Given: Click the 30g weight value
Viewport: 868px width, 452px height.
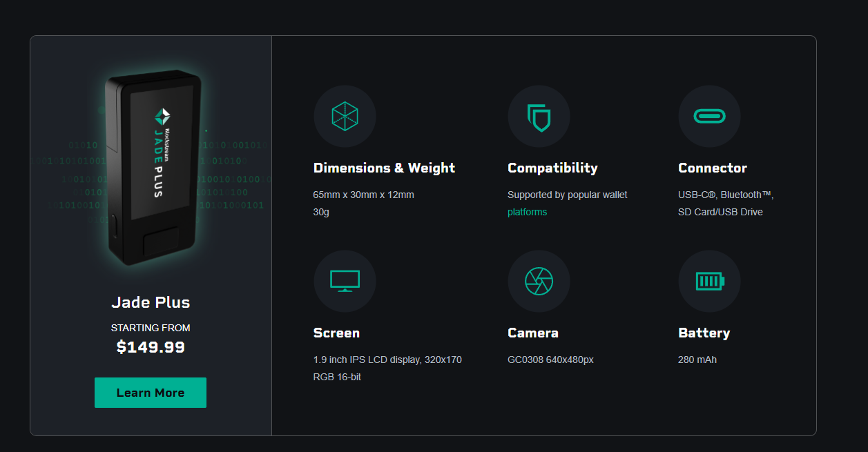Looking at the screenshot, I should click(x=321, y=212).
